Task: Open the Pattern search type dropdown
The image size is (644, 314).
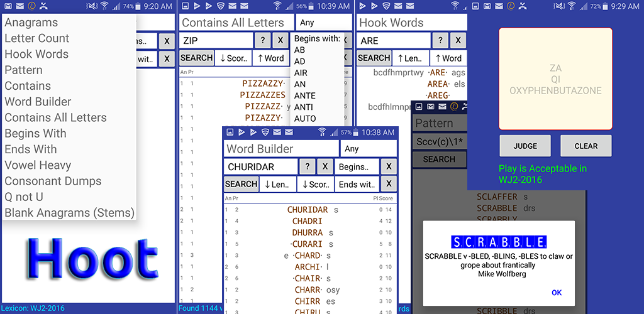Action: [x=440, y=123]
